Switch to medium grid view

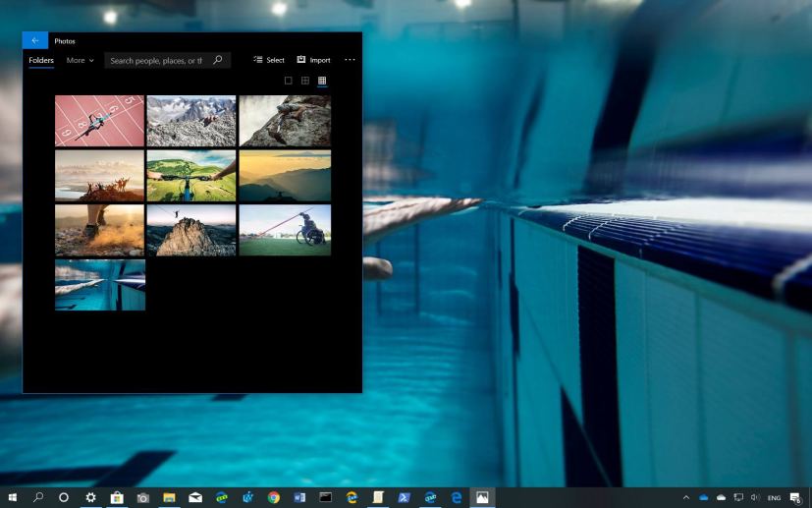305,81
